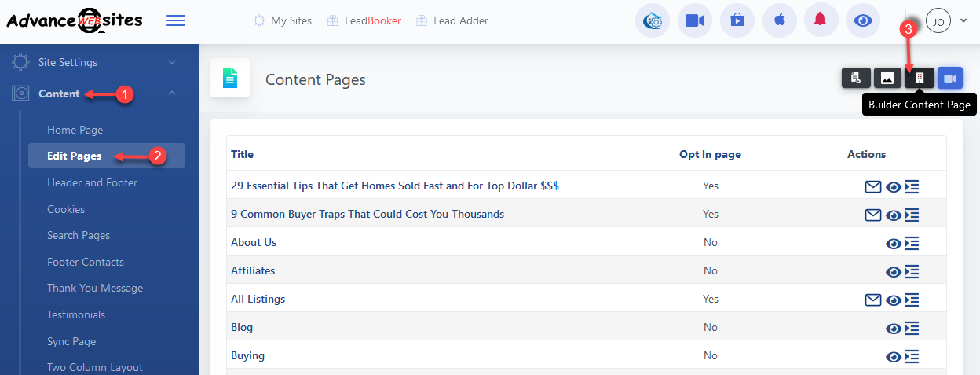Click the eye preview icon in top header
This screenshot has width=980, height=375.
pos(863,20)
